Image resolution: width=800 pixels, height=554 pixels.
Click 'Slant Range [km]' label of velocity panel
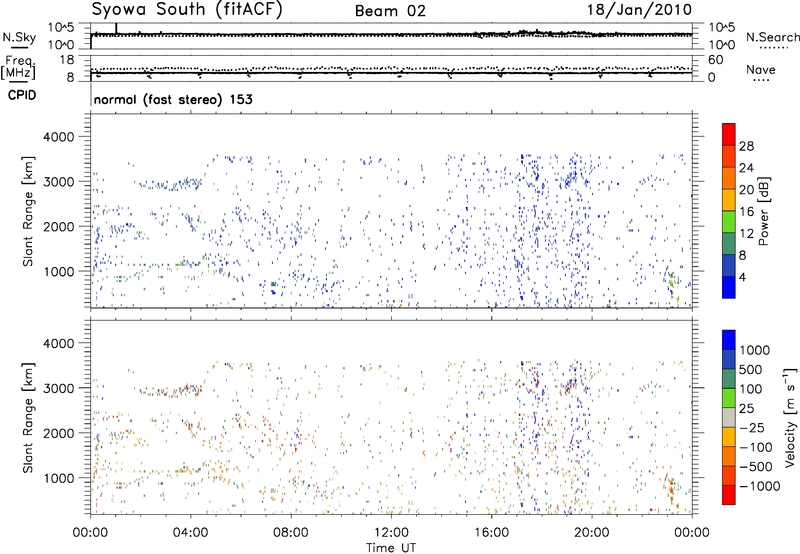28,418
